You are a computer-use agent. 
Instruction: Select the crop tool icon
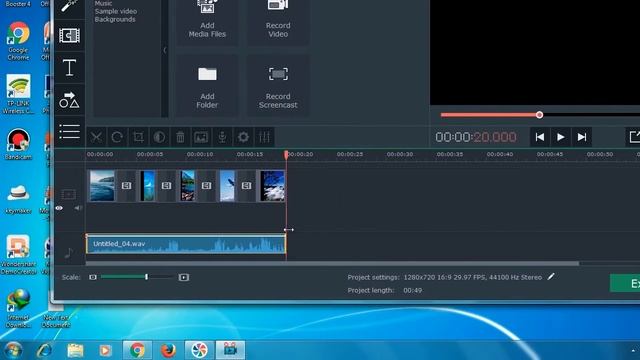(x=138, y=137)
